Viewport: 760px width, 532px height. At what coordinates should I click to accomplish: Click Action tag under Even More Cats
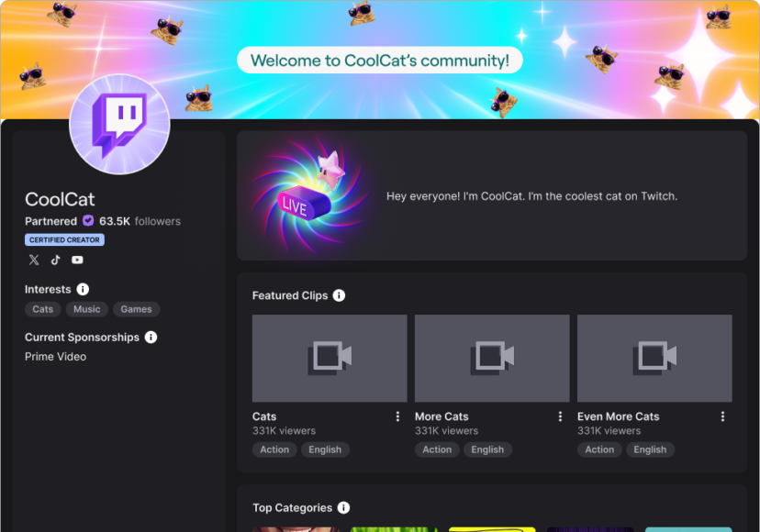[x=599, y=449]
